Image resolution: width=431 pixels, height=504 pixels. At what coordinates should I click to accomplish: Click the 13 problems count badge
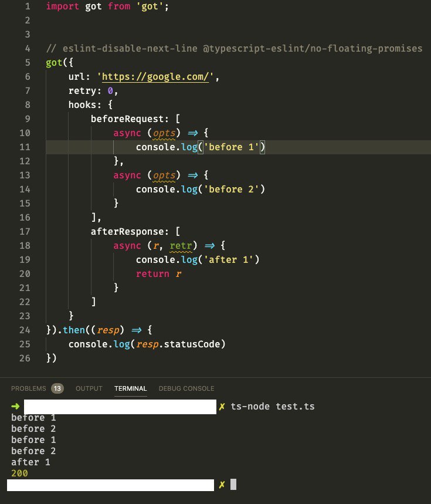[x=57, y=388]
